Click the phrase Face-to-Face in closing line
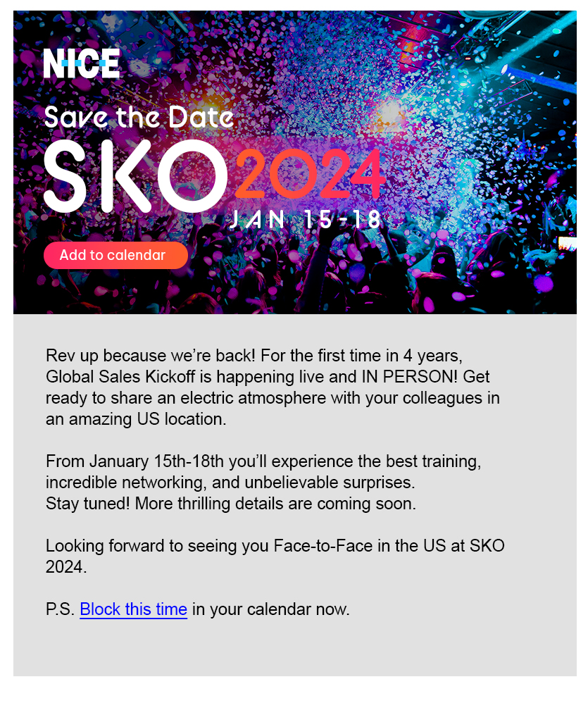588x715 pixels. click(x=323, y=546)
